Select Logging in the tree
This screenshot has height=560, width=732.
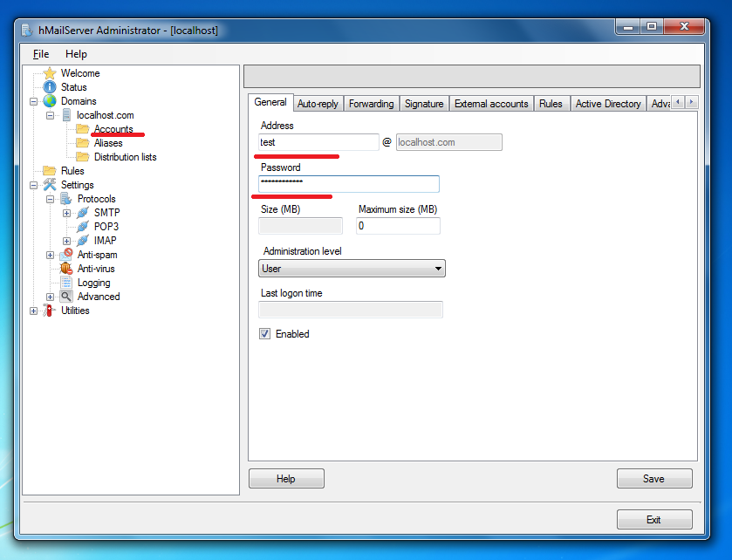coord(94,283)
